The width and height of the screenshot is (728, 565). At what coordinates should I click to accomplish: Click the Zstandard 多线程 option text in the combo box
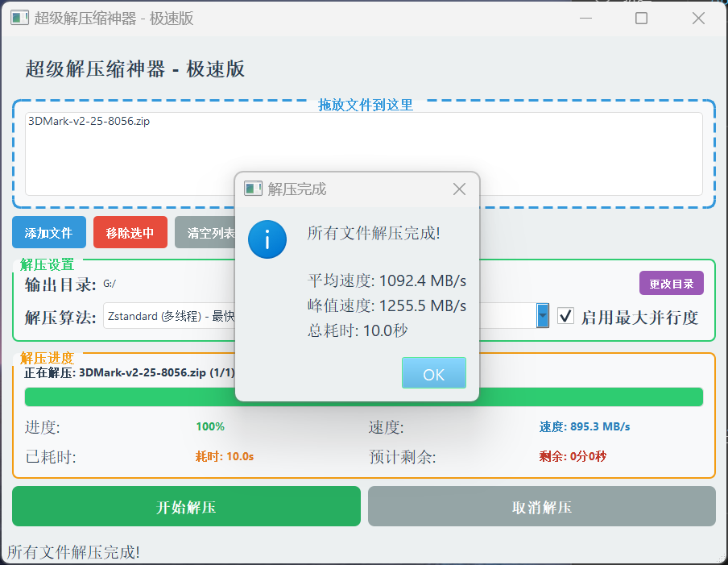click(161, 316)
